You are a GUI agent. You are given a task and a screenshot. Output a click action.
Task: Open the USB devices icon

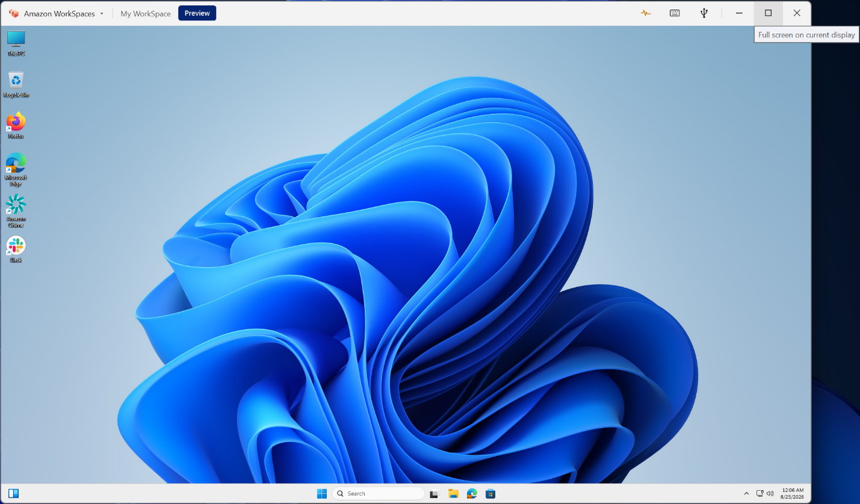coord(704,13)
